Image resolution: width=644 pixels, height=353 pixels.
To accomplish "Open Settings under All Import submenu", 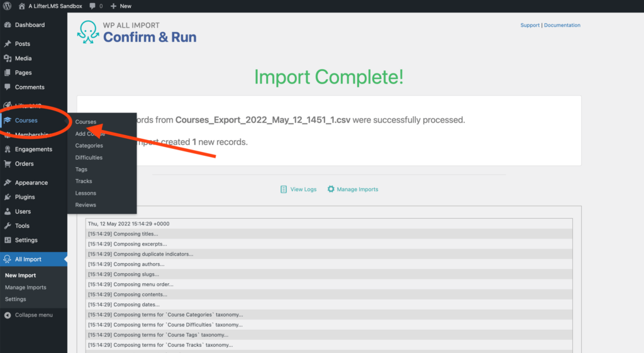I will (16, 299).
